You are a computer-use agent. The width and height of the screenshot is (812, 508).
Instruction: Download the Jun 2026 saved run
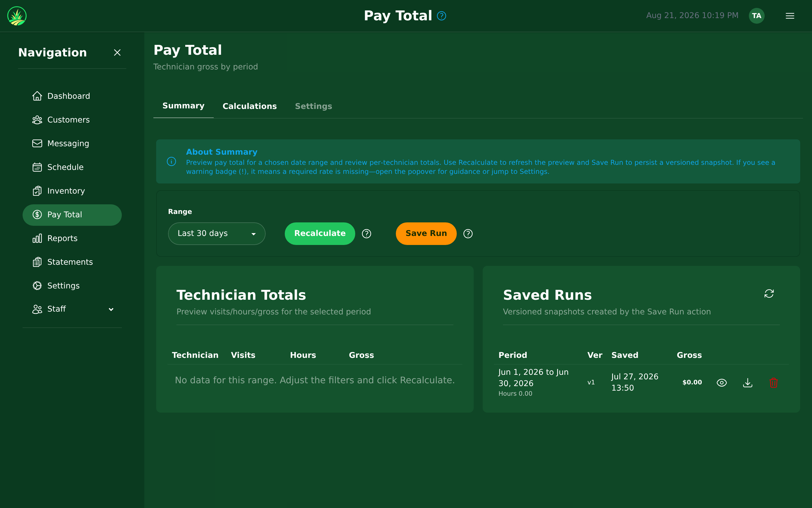click(748, 383)
